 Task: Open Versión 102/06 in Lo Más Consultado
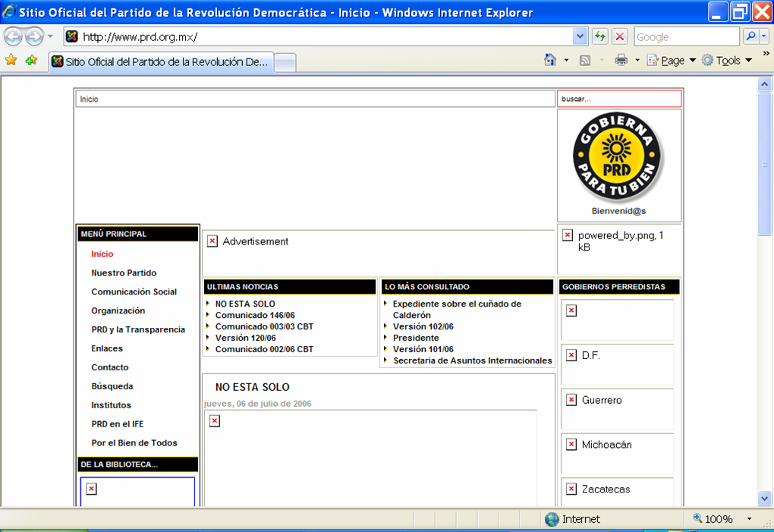423,326
